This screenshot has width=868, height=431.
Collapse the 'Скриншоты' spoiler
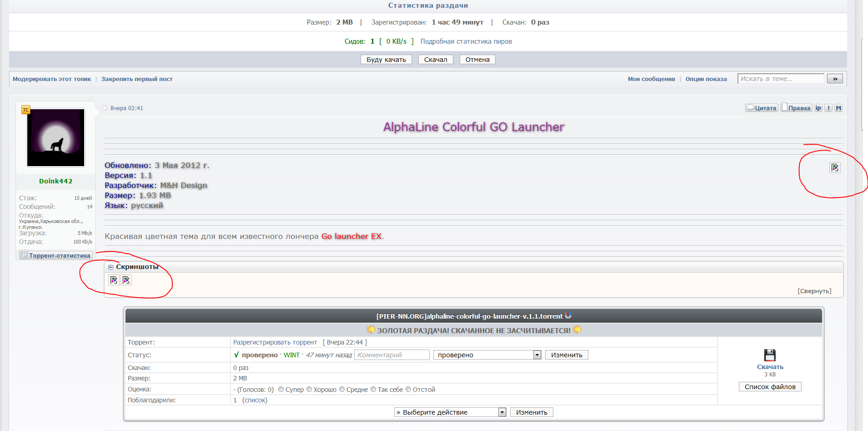[111, 267]
